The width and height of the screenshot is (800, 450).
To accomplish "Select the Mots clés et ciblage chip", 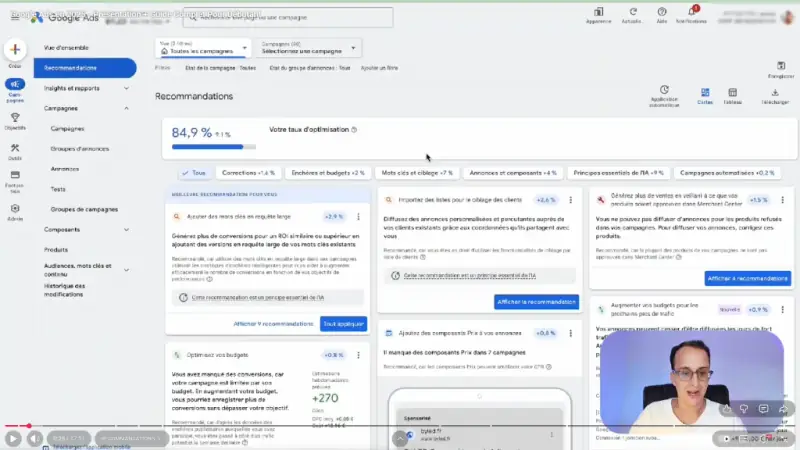I will (x=417, y=173).
